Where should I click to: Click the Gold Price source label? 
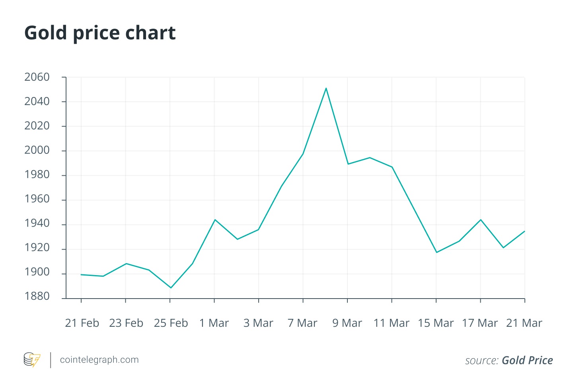(x=527, y=361)
